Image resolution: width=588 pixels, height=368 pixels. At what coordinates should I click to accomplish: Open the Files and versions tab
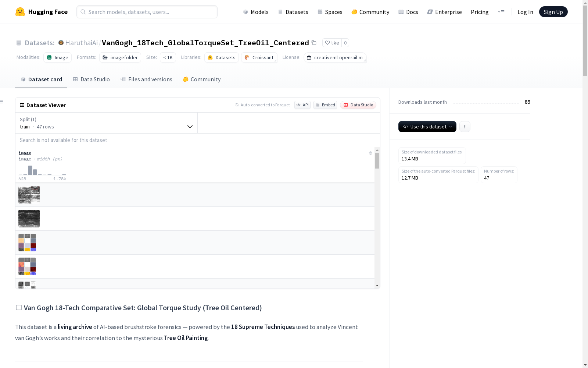pos(146,79)
